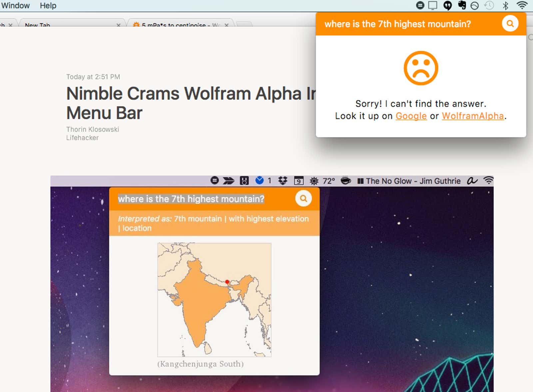This screenshot has height=392, width=533.
Task: Click the '1' badge next to blue checkmark
Action: point(269,181)
